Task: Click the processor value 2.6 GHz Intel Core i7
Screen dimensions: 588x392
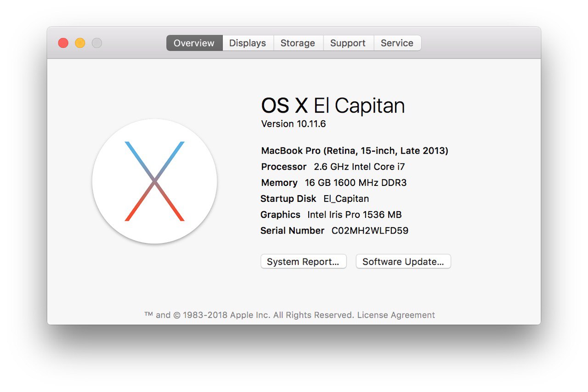Action: pyautogui.click(x=359, y=167)
